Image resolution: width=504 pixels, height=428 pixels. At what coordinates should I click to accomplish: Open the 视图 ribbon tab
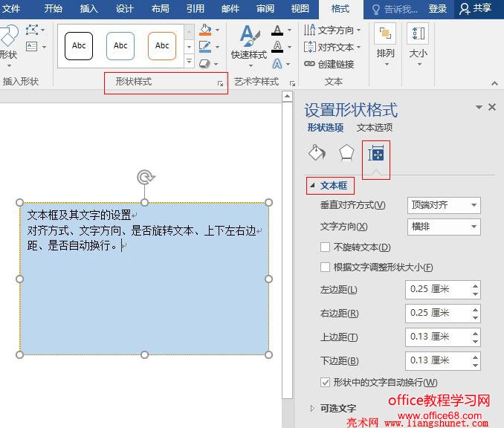pyautogui.click(x=300, y=9)
